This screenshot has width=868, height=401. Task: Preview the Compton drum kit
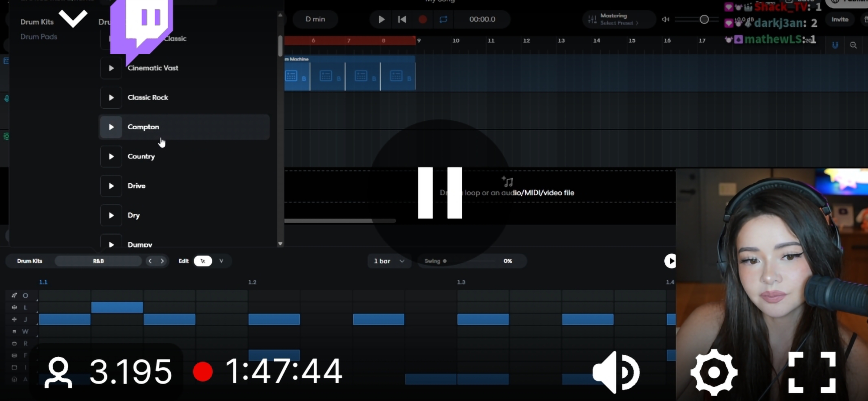pyautogui.click(x=111, y=127)
